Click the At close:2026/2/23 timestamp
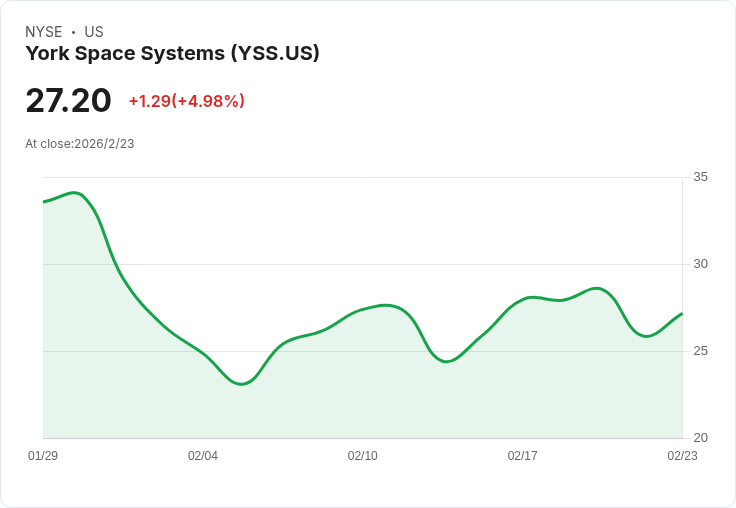Screen dimensions: 736x508 point(80,144)
